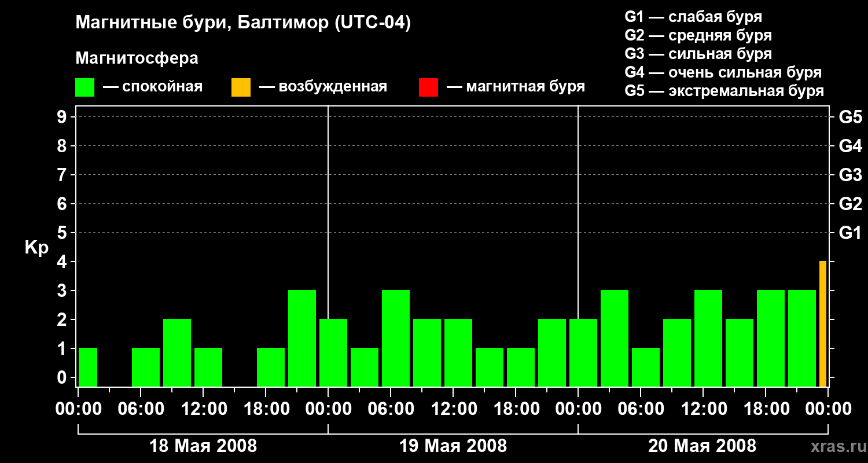Image resolution: width=868 pixels, height=463 pixels.
Task: Select the yellow Kp 4 bar
Action: 823,324
